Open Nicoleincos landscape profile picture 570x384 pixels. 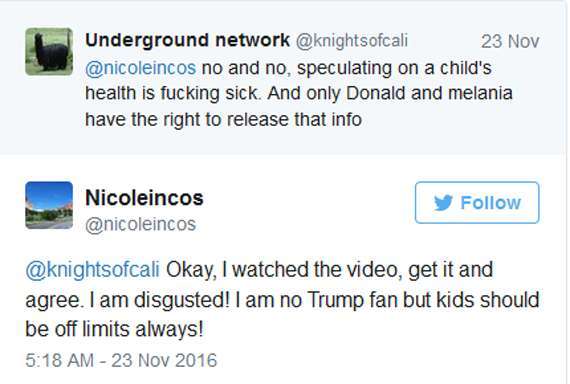49,205
